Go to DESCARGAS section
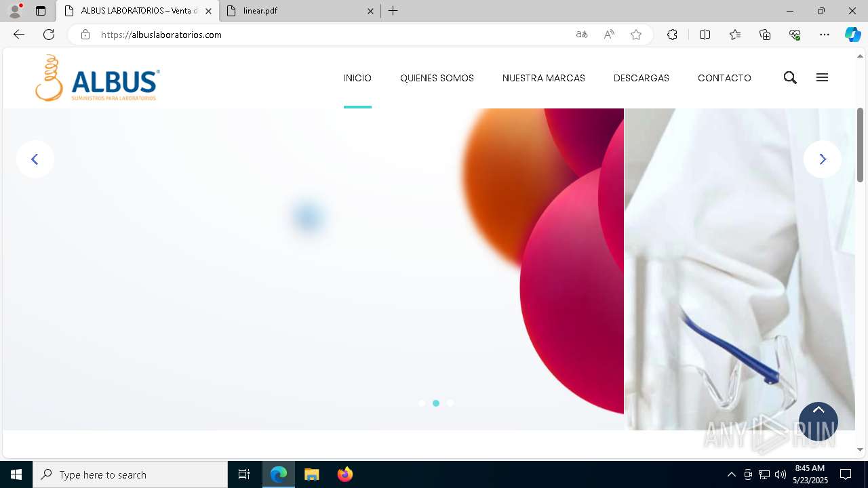This screenshot has width=868, height=488. click(x=642, y=78)
